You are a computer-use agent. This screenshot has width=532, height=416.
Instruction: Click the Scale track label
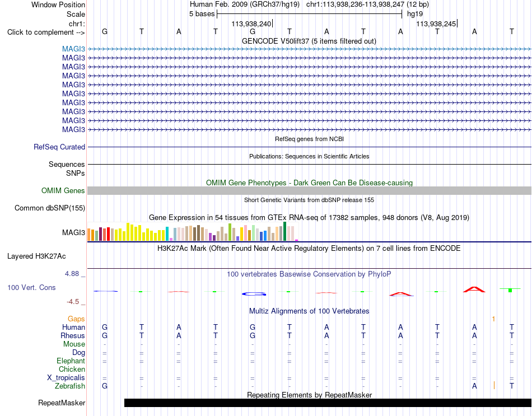pyautogui.click(x=76, y=14)
